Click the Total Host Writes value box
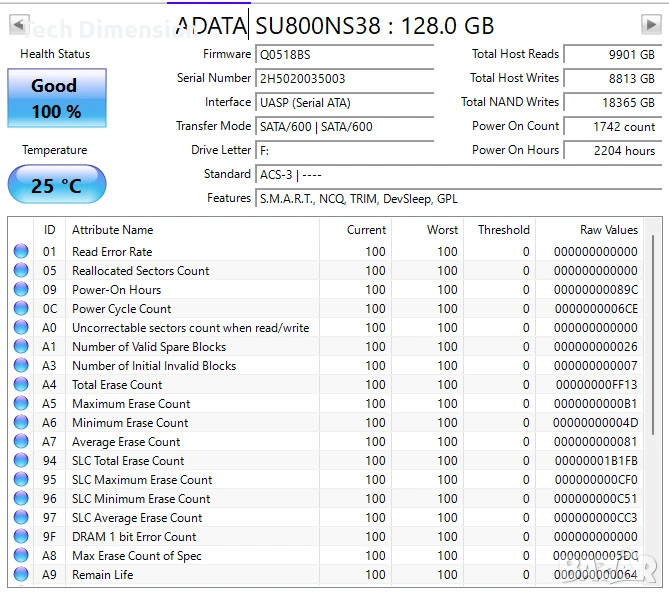The height and width of the screenshot is (596, 669). click(x=611, y=78)
